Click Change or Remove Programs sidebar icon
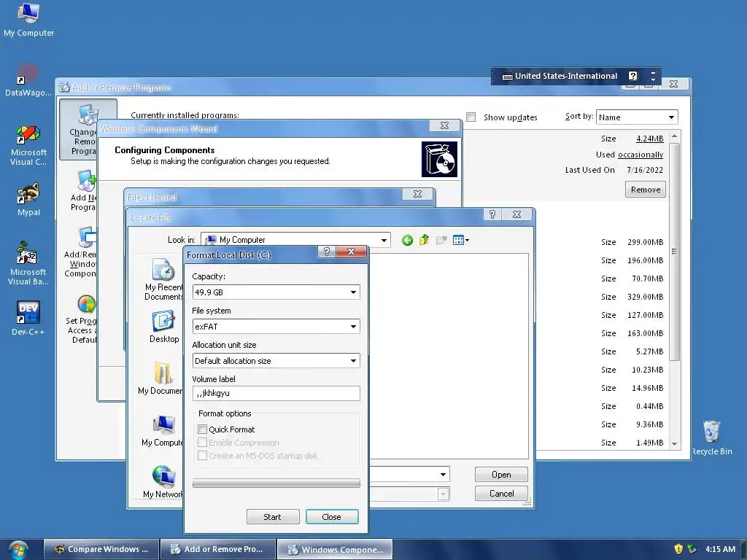This screenshot has height=560, width=747. (x=86, y=130)
